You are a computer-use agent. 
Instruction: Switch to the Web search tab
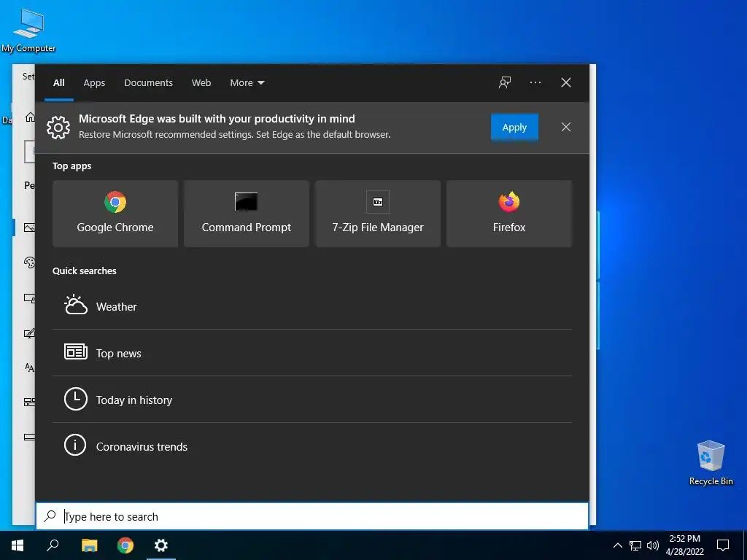pos(201,82)
